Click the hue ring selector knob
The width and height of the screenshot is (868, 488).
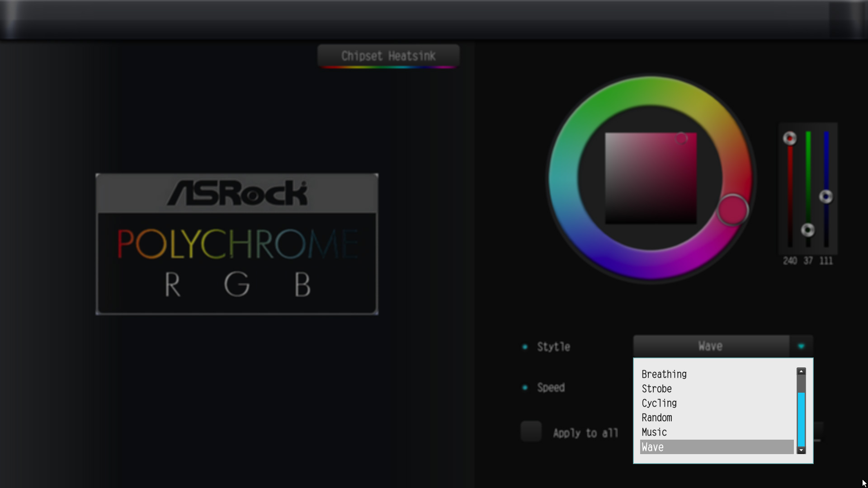tap(732, 210)
